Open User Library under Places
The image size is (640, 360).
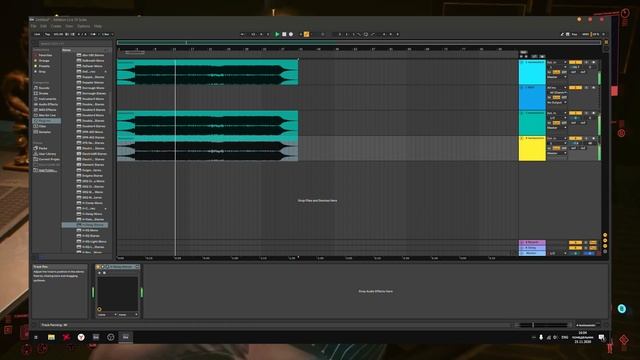(47, 154)
